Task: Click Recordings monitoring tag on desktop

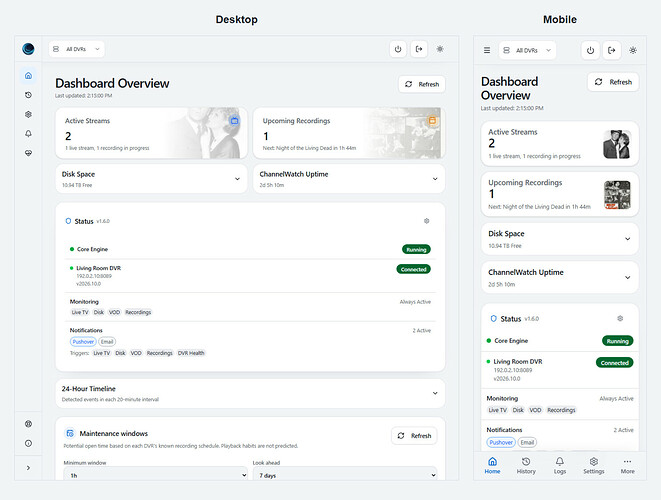Action: point(138,312)
